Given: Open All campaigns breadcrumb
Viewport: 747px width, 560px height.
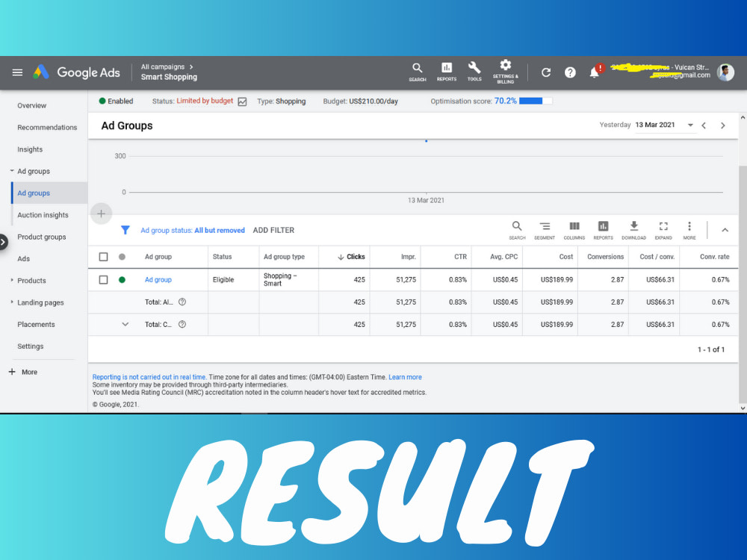Looking at the screenshot, I should [x=162, y=66].
